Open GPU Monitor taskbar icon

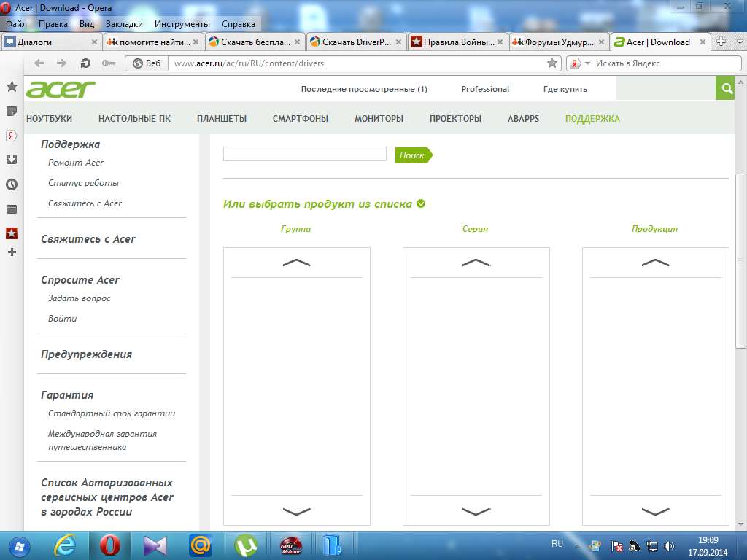click(290, 545)
